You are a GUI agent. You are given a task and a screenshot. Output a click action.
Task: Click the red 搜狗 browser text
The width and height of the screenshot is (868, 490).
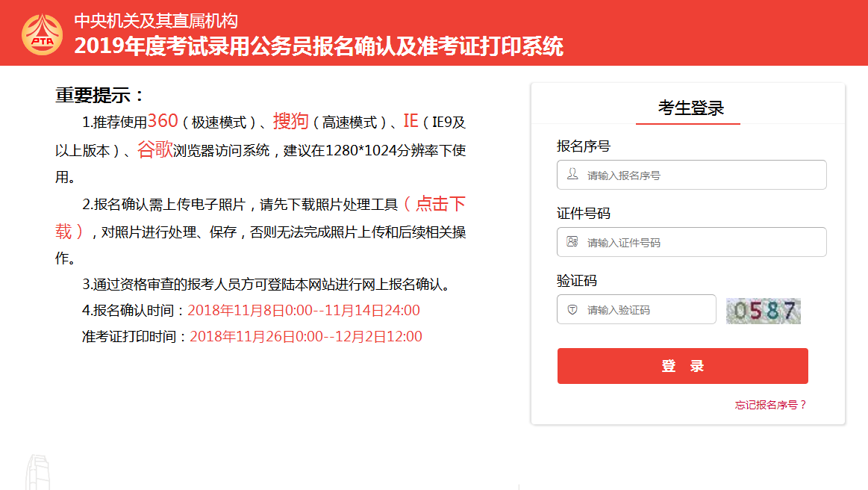290,120
